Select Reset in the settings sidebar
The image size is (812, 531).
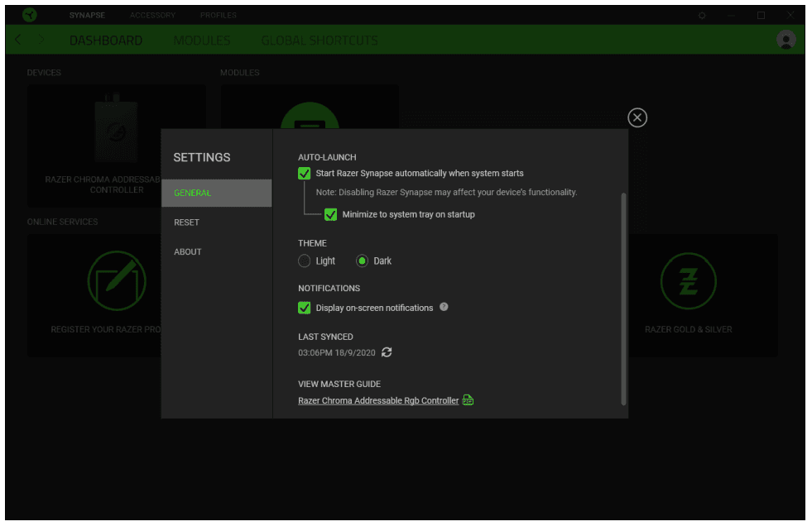pyautogui.click(x=187, y=222)
